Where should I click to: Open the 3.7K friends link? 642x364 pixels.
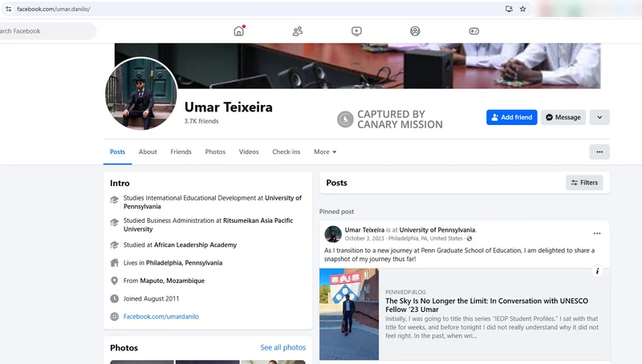[x=201, y=121]
